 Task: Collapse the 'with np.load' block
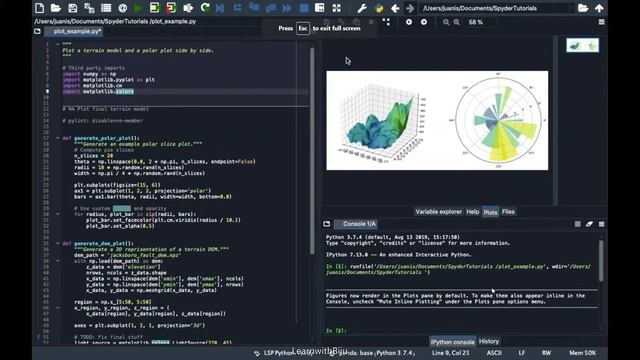[58, 261]
